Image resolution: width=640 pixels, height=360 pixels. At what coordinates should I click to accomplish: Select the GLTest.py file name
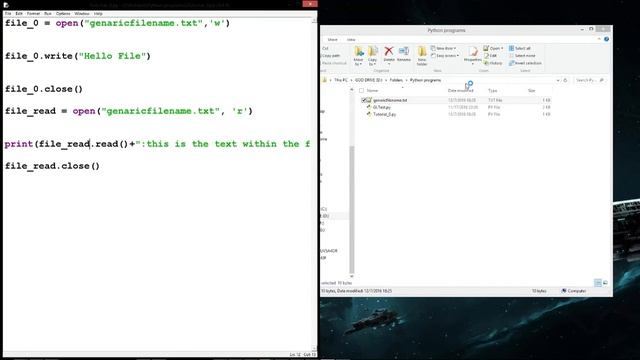(x=382, y=107)
